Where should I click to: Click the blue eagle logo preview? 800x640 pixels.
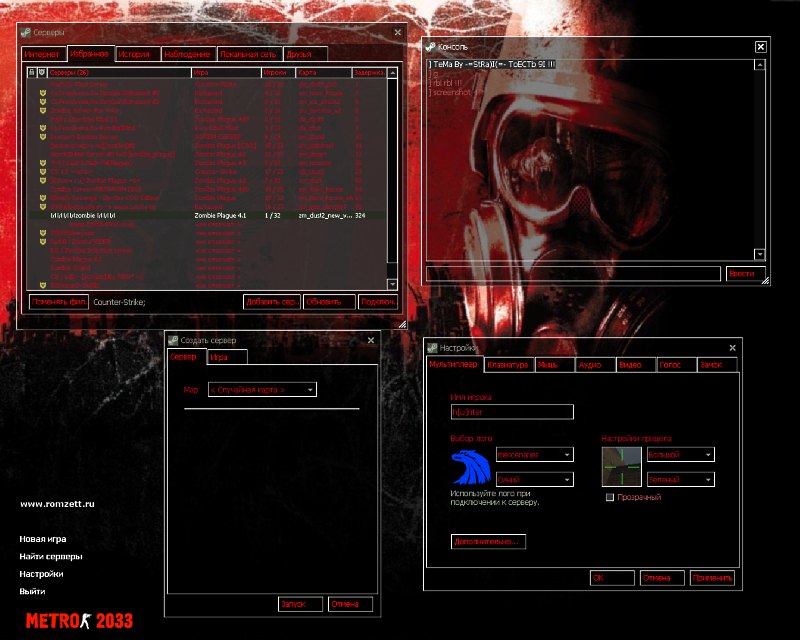[470, 467]
